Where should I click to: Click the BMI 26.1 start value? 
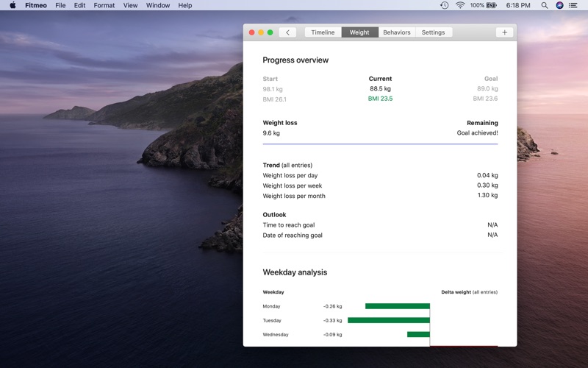(274, 99)
